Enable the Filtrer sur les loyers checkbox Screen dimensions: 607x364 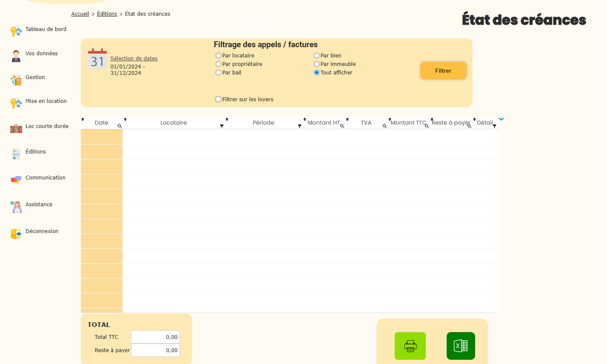coord(218,100)
